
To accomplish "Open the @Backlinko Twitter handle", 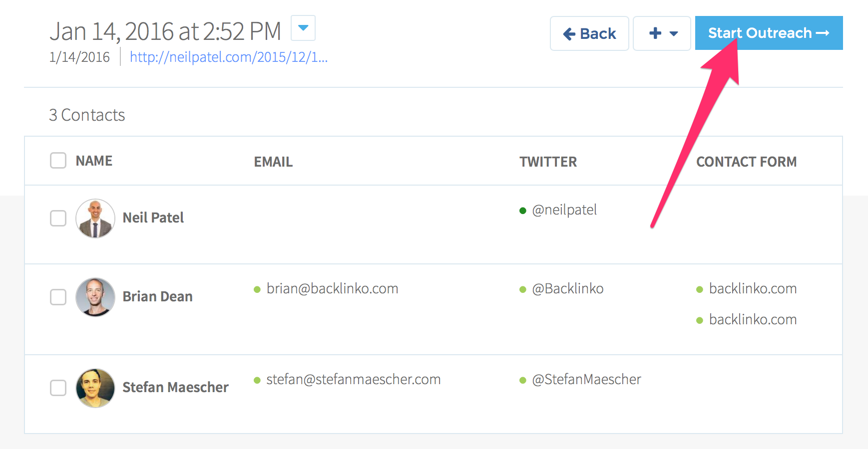I will click(x=568, y=289).
